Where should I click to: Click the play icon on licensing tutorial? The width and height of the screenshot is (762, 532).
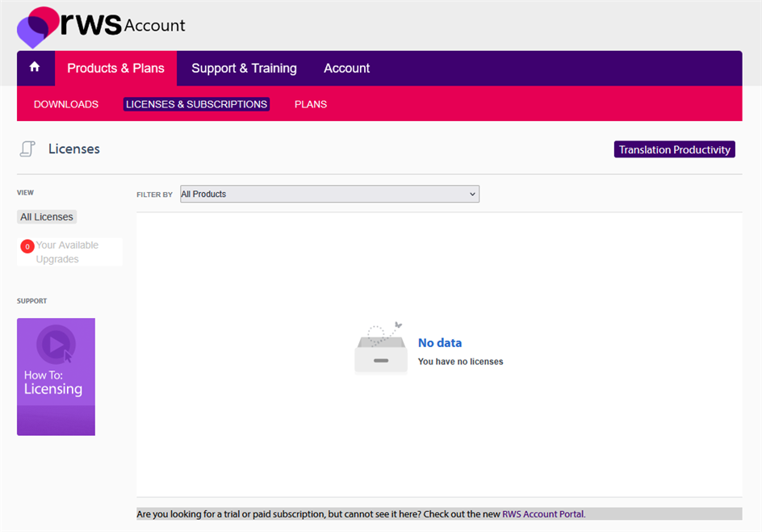[56, 345]
